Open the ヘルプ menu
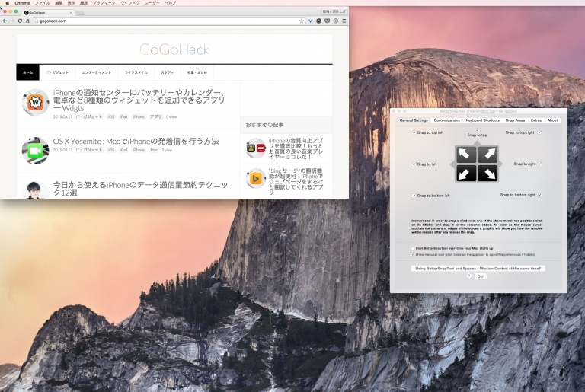This screenshot has width=585, height=392. click(x=170, y=2)
